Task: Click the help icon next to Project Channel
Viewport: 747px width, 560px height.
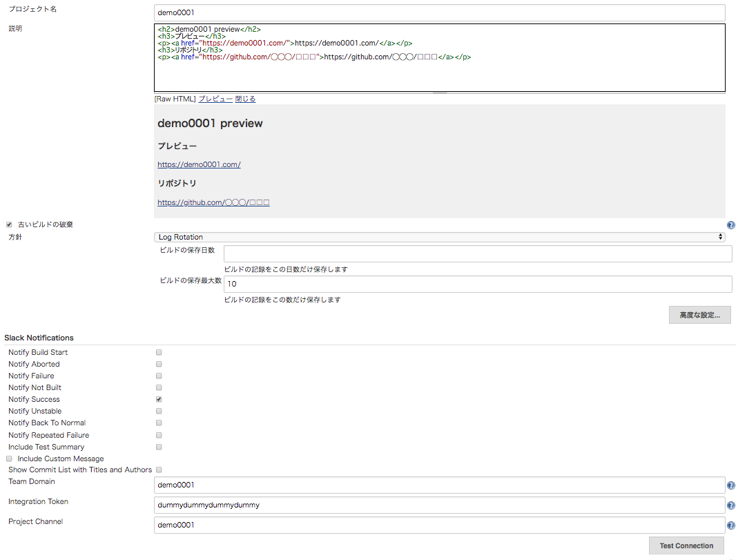Action: tap(731, 525)
